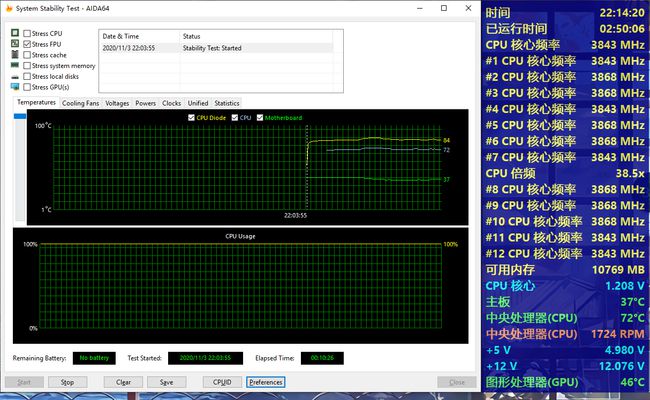Click the Save button
The width and height of the screenshot is (650, 400).
pos(167,382)
